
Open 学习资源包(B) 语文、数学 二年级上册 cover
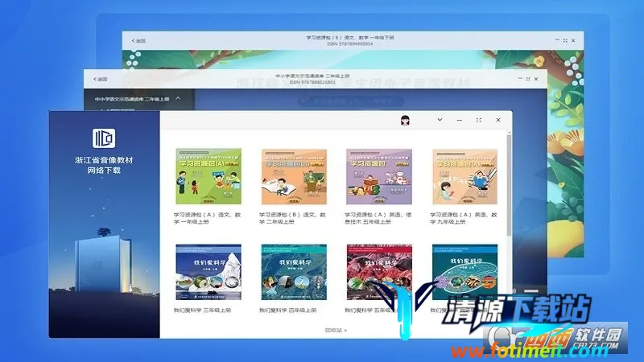point(294,176)
